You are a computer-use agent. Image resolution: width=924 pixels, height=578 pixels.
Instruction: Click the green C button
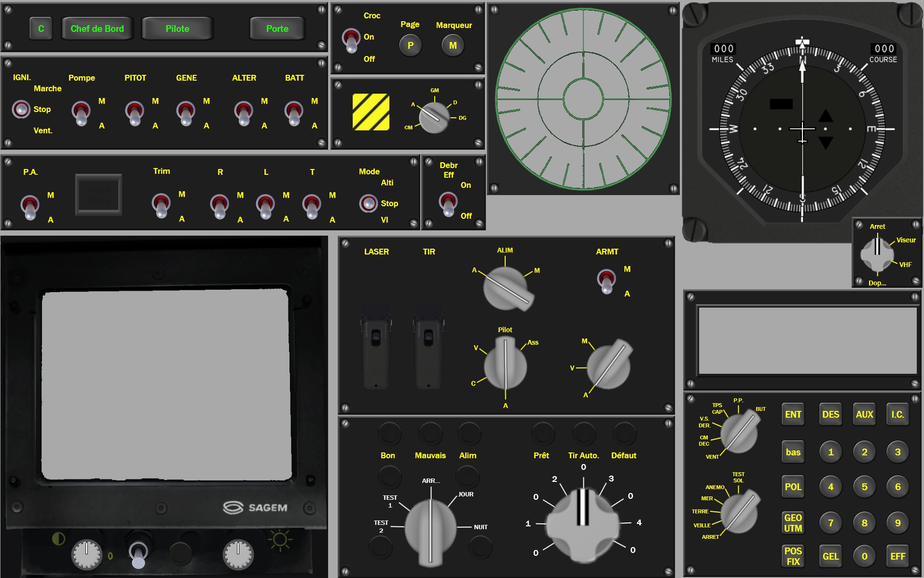(41, 28)
